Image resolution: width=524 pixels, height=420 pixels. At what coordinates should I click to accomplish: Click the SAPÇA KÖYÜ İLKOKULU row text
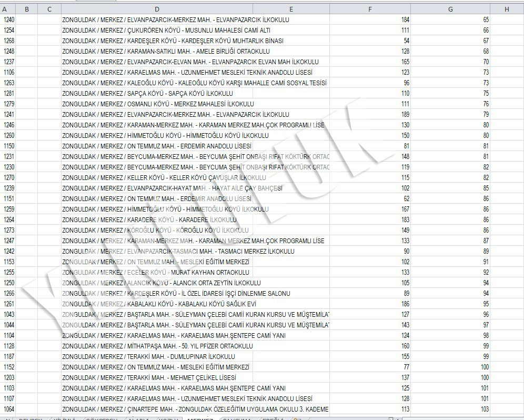tap(147, 94)
